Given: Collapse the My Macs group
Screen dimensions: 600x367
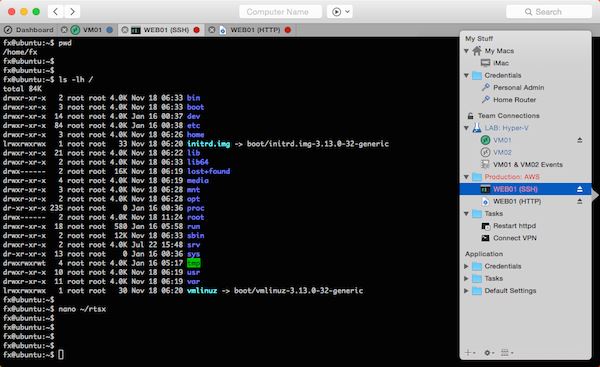Looking at the screenshot, I should point(466,51).
